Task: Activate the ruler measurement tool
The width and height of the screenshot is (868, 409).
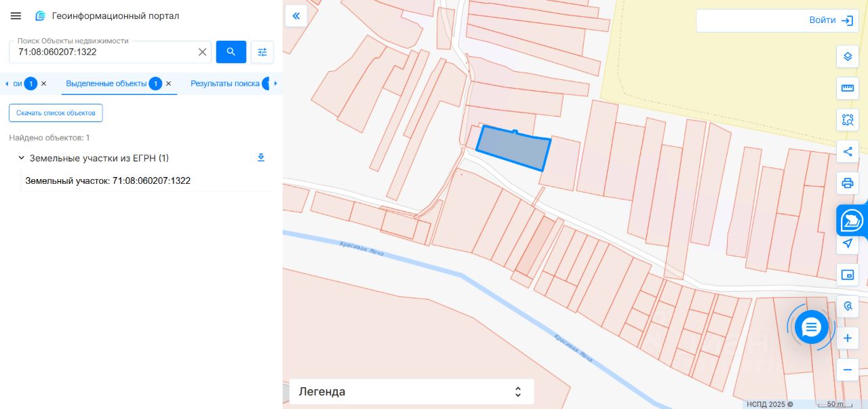Action: [x=848, y=88]
